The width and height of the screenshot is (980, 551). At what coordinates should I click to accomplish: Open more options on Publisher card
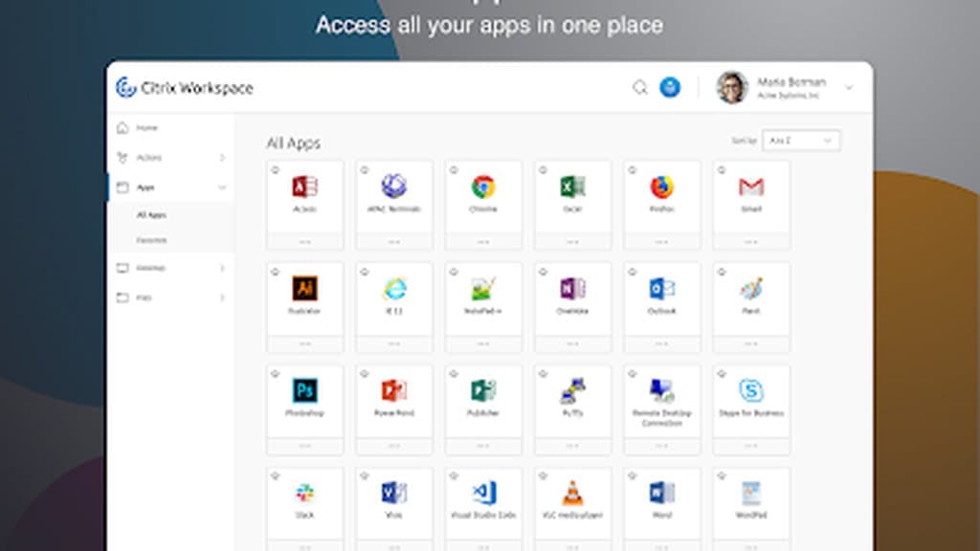tap(483, 446)
